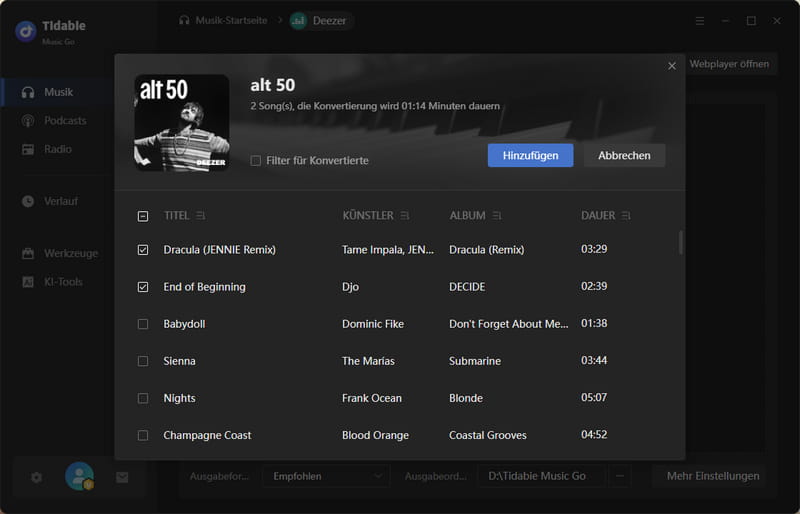Viewport: 800px width, 514px height.
Task: Click song title Champagne Coast
Action: point(207,435)
